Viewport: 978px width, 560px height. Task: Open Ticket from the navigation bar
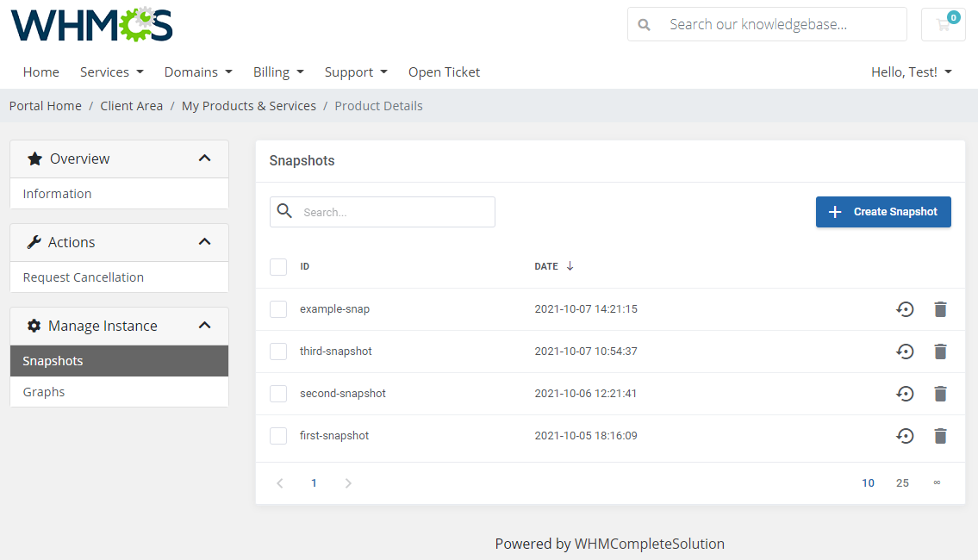[444, 72]
